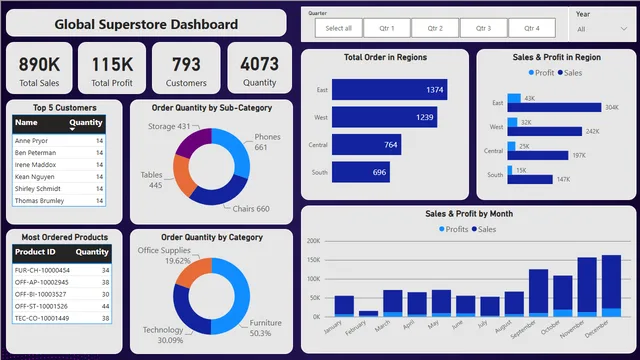Click the Total Order in Regions chart title
Viewport: 640px width, 360px height.
pyautogui.click(x=385, y=57)
